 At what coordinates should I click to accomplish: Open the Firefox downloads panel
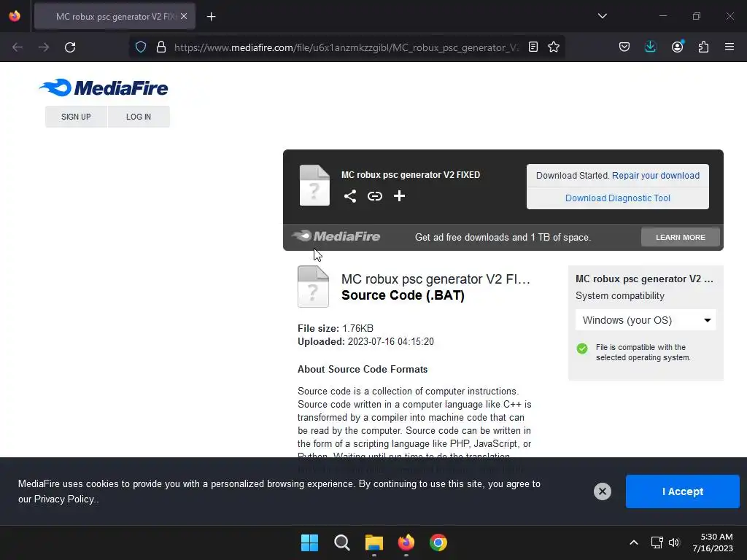pos(650,47)
